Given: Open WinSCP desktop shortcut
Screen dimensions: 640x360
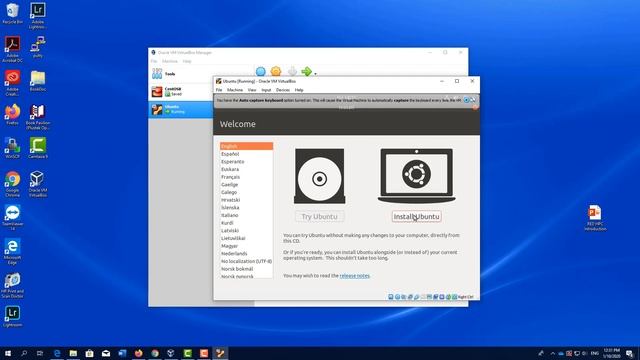Looking at the screenshot, I should point(13,148).
